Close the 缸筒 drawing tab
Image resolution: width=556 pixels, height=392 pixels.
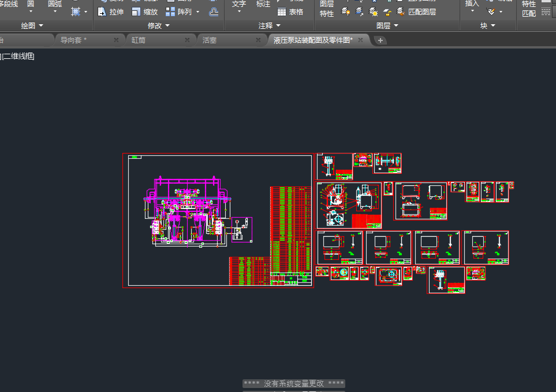187,40
